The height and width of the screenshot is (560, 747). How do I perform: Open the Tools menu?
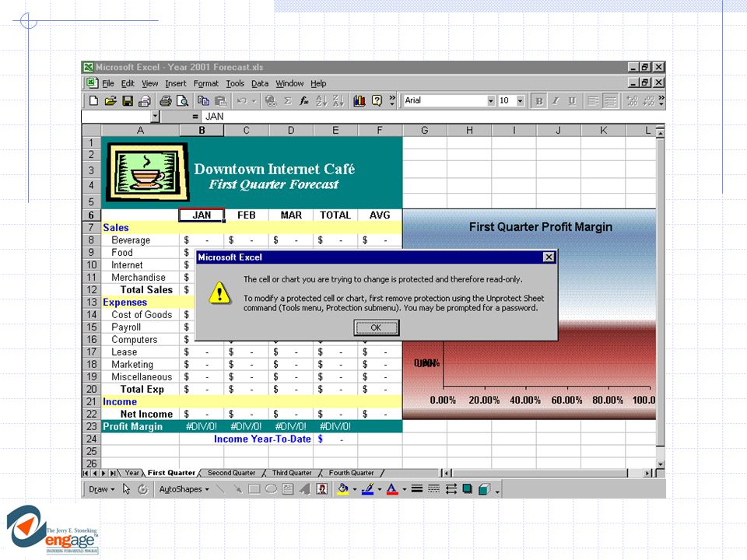pyautogui.click(x=235, y=83)
